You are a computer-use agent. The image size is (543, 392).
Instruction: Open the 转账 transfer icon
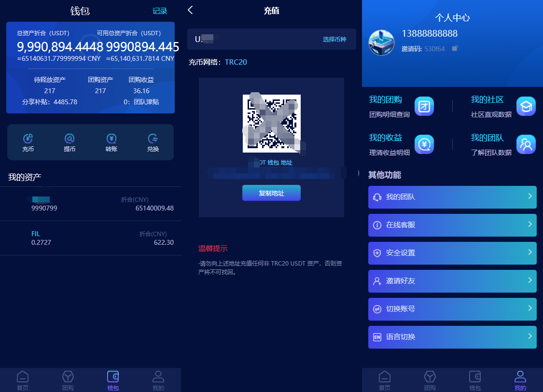pos(111,139)
